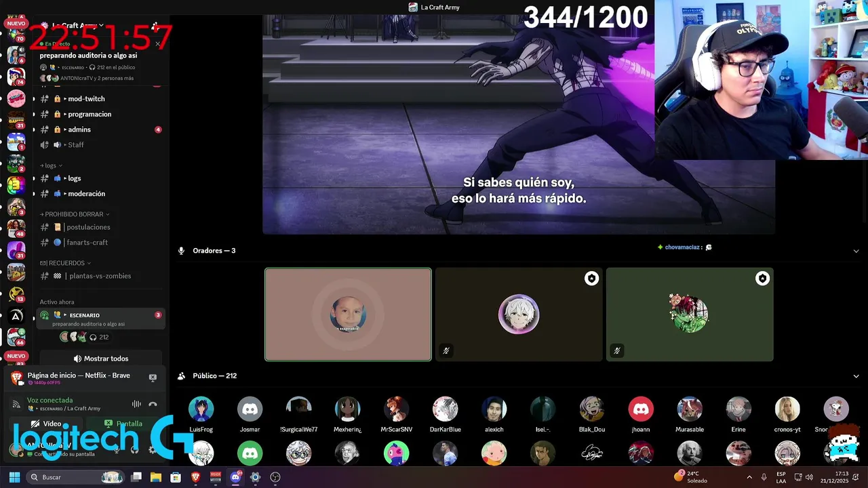Collapse the RECUERDOS category

(65, 263)
